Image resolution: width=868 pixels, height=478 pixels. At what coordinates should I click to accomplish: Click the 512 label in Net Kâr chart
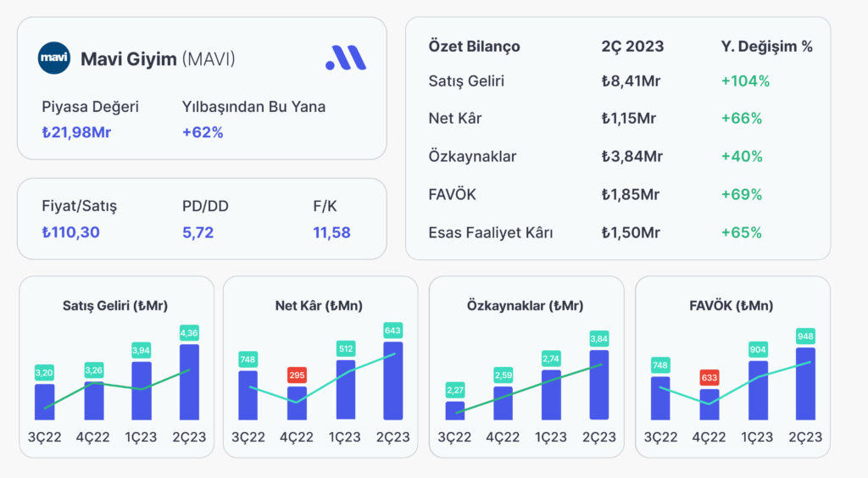pyautogui.click(x=346, y=349)
